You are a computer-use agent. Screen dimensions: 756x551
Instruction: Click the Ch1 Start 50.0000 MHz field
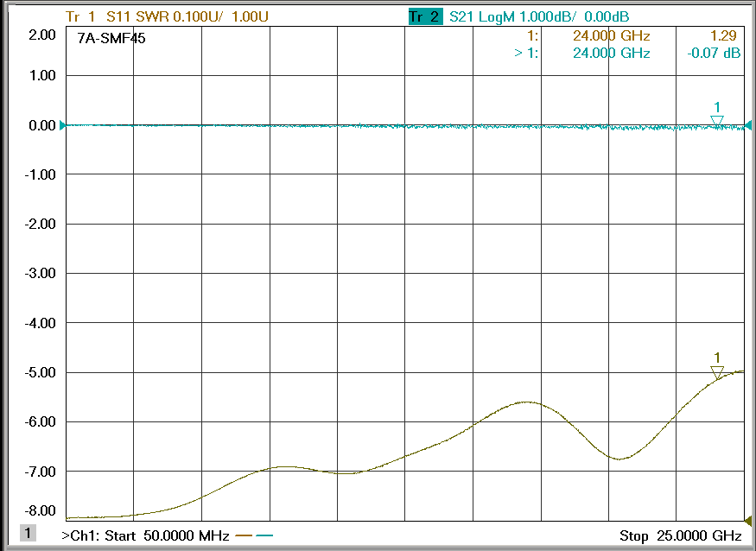click(x=145, y=535)
